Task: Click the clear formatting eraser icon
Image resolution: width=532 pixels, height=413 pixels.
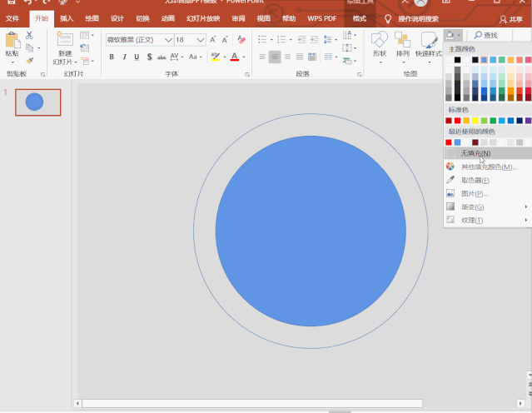Action: click(x=242, y=39)
